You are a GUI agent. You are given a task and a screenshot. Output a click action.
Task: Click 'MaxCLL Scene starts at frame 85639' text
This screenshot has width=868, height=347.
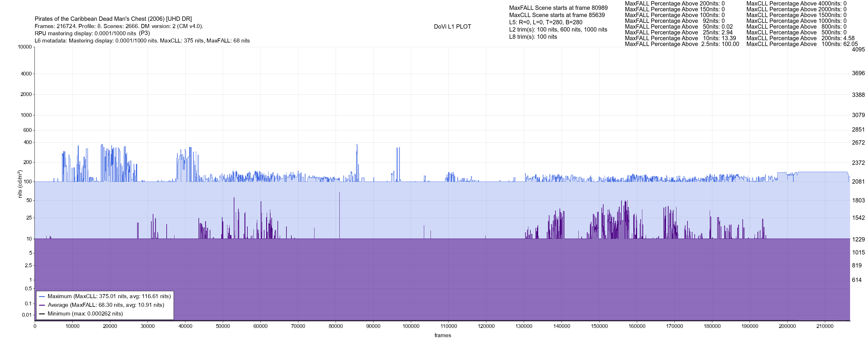[x=557, y=15]
